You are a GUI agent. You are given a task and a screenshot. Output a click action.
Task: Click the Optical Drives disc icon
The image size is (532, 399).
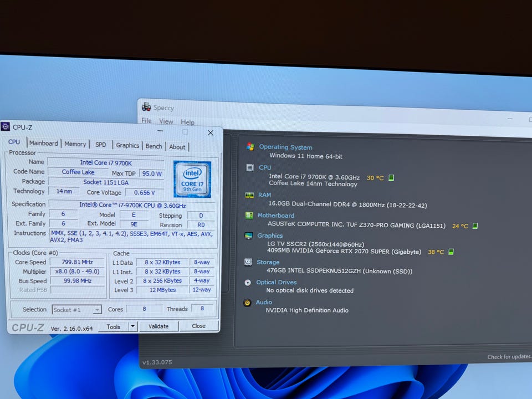[248, 282]
